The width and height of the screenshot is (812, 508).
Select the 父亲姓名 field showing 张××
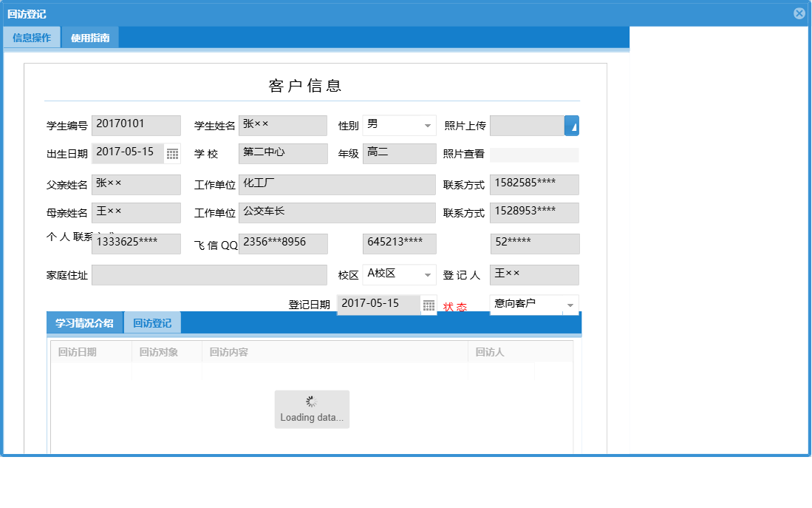tap(136, 184)
